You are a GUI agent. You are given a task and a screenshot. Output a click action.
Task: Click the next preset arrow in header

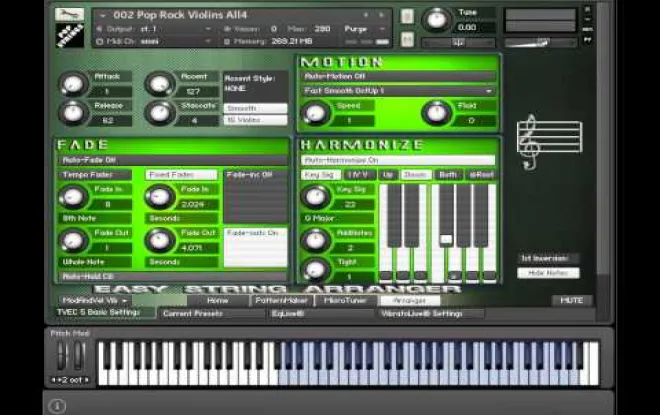pyautogui.click(x=381, y=15)
